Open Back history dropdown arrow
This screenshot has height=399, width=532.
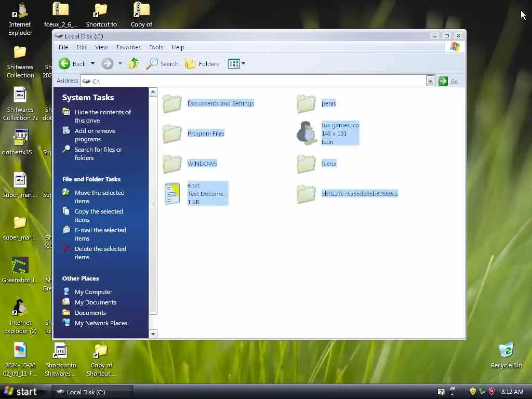click(92, 63)
